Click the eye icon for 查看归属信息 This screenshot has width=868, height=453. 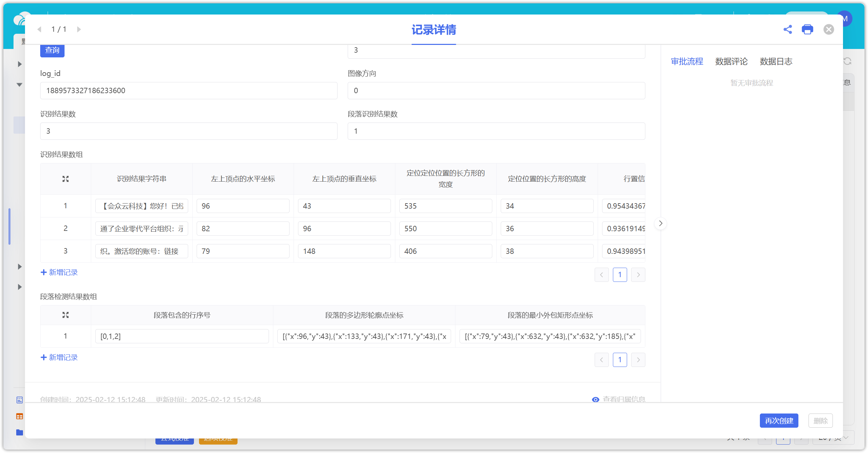(x=595, y=399)
